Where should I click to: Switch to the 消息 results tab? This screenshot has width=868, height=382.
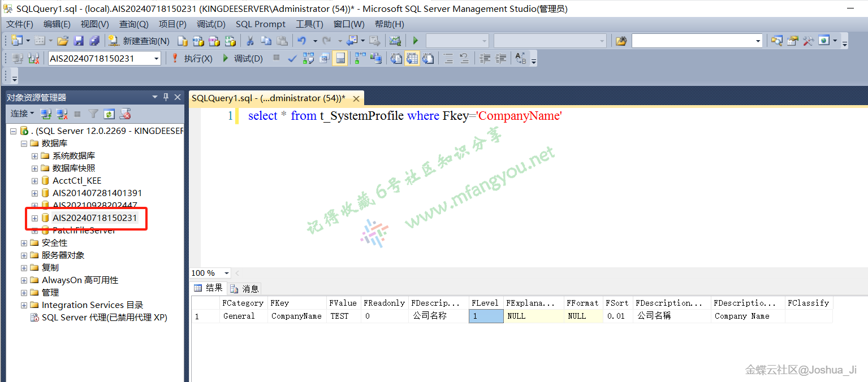pyautogui.click(x=245, y=289)
